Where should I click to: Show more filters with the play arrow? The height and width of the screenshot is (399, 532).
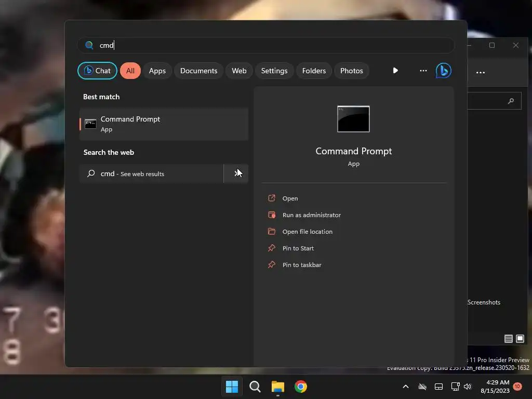[x=395, y=71]
